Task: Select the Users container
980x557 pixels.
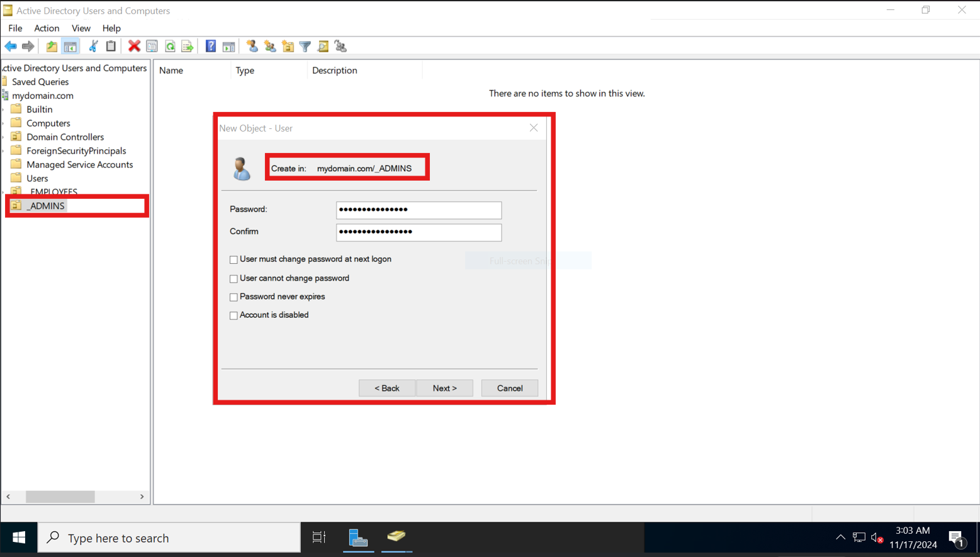Action: tap(37, 178)
